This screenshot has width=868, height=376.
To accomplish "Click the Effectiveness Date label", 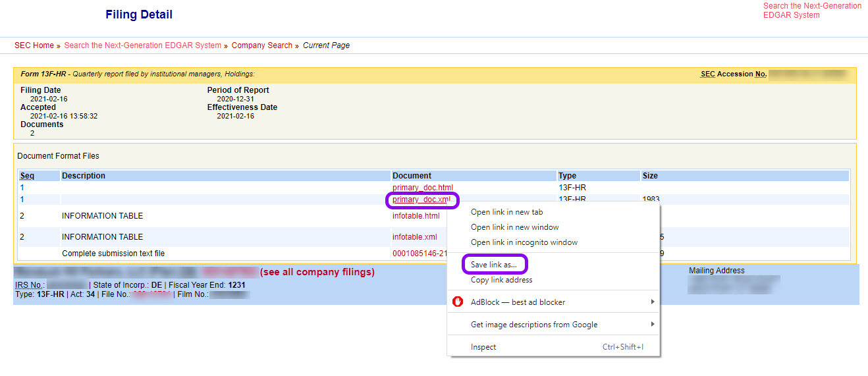I will click(x=242, y=107).
